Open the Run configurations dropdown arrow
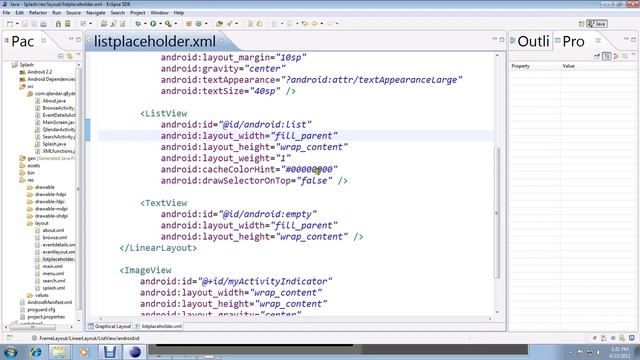The height and width of the screenshot is (360, 640). click(x=160, y=24)
